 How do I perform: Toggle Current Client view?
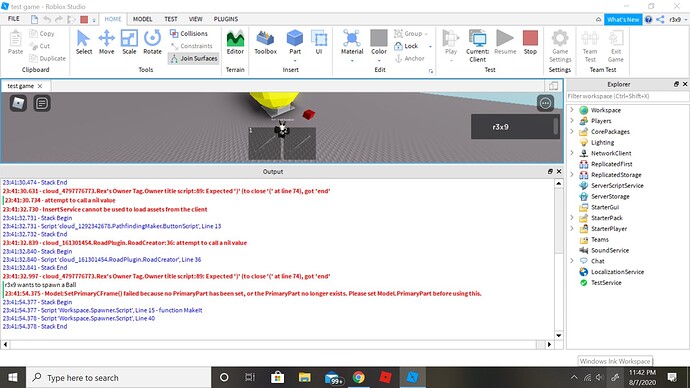pos(477,46)
